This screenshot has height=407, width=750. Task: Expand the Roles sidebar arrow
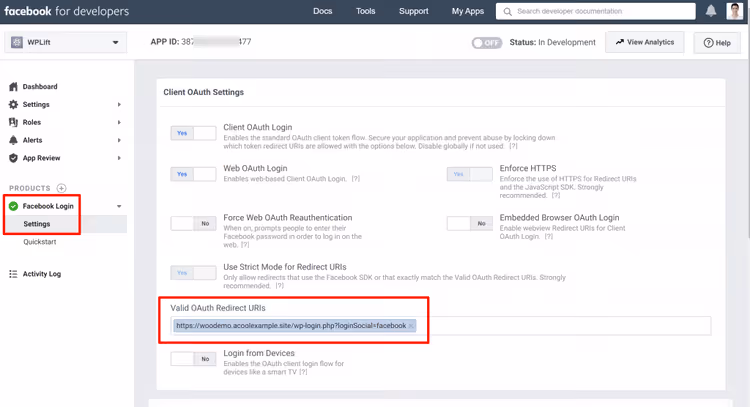point(119,122)
